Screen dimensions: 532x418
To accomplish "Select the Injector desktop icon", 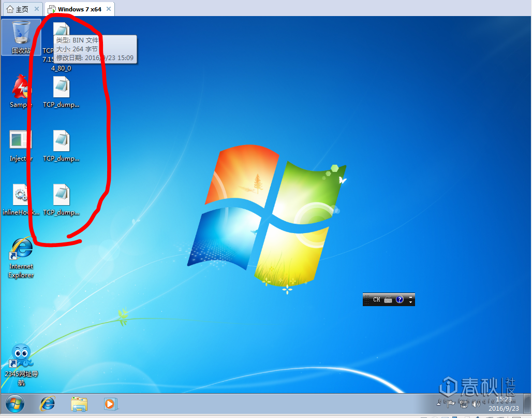I will pyautogui.click(x=21, y=146).
